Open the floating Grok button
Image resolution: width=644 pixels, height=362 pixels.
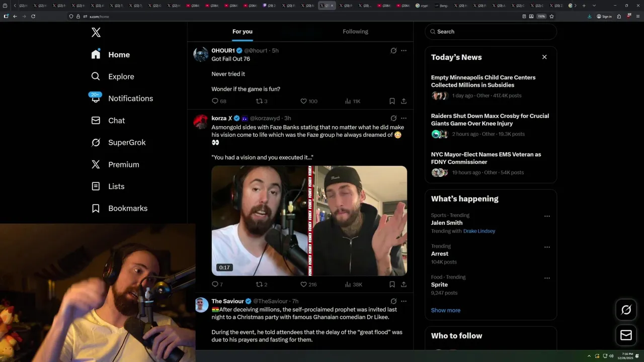tap(626, 310)
